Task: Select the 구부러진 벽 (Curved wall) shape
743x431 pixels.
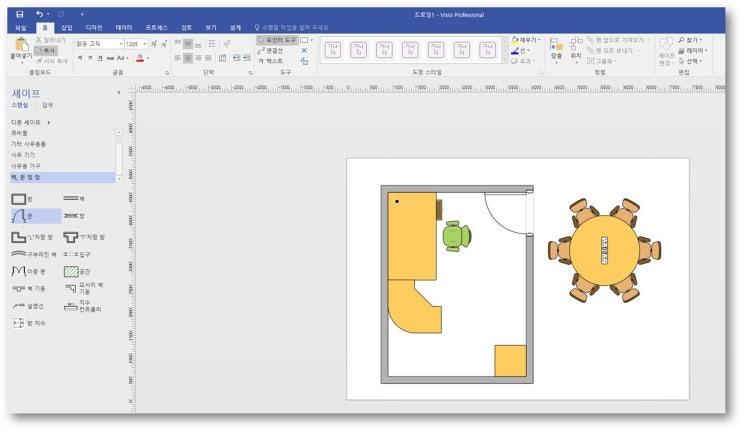Action: pyautogui.click(x=33, y=254)
